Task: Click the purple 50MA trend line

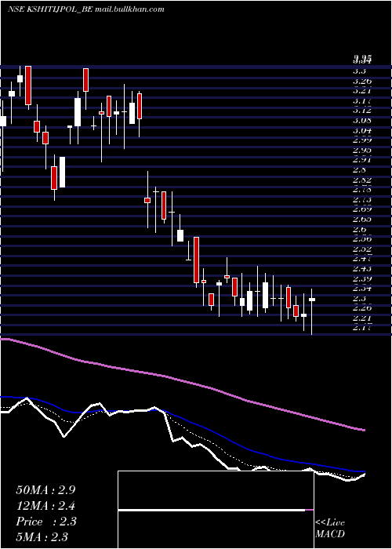Action: point(182,380)
